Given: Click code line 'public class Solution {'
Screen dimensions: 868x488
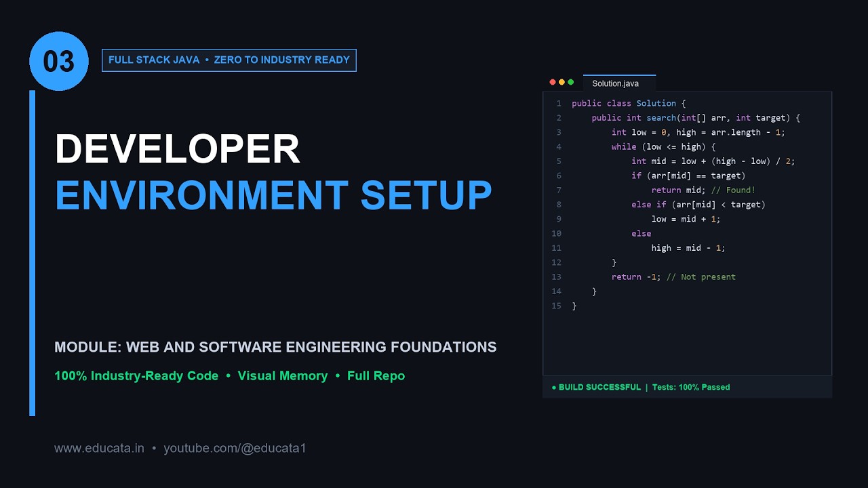Looking at the screenshot, I should 629,103.
